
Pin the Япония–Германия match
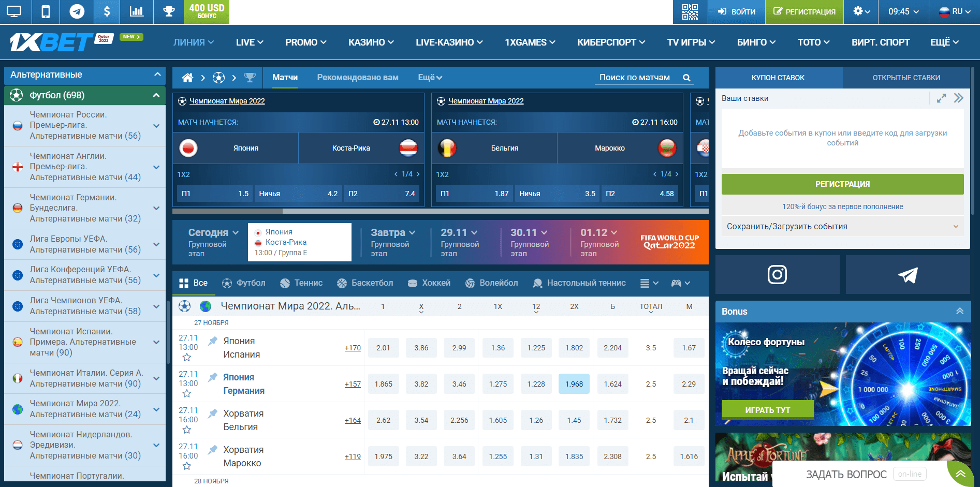click(212, 377)
